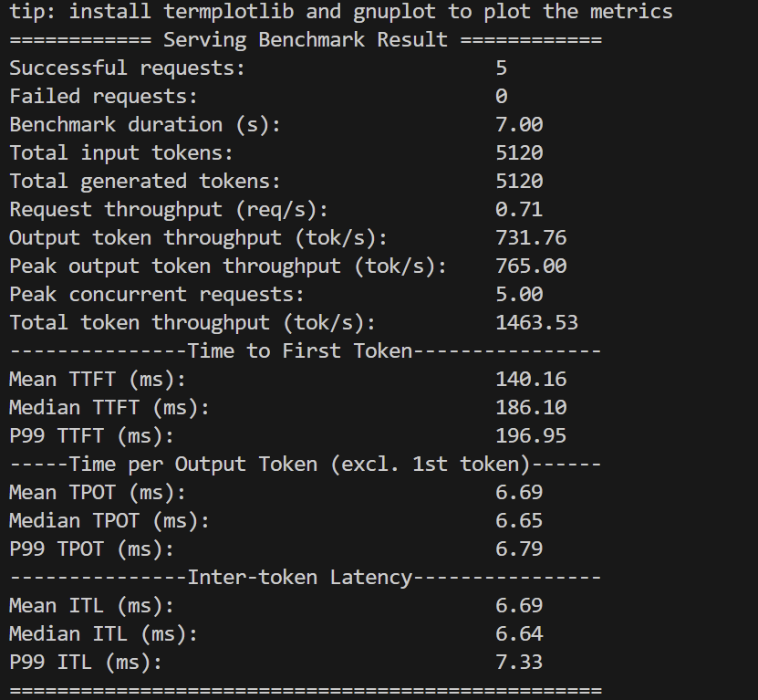Click the "Inter-token Latency" section heading
Viewport: 758px width, 700px height.
300,578
